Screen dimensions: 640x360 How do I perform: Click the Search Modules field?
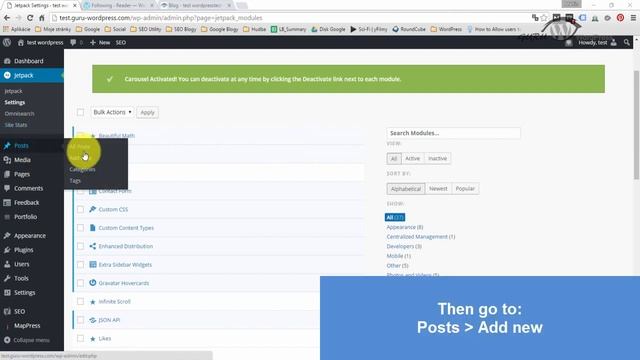coord(453,133)
